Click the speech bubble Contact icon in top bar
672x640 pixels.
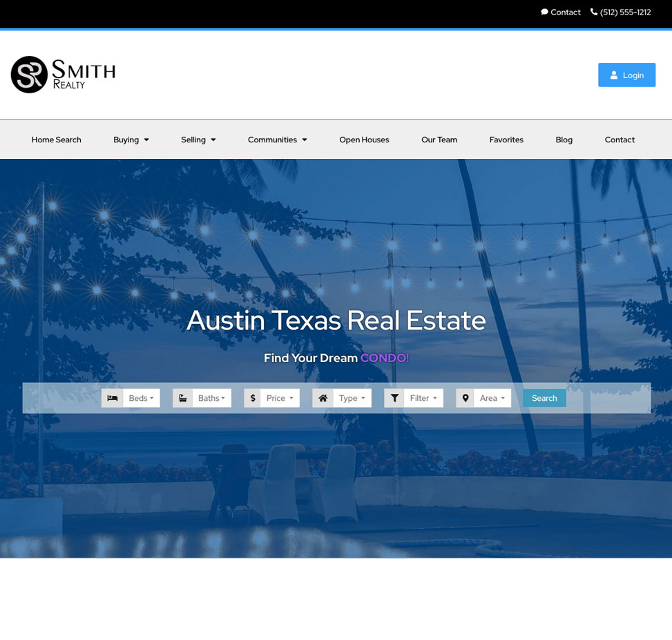tap(545, 12)
